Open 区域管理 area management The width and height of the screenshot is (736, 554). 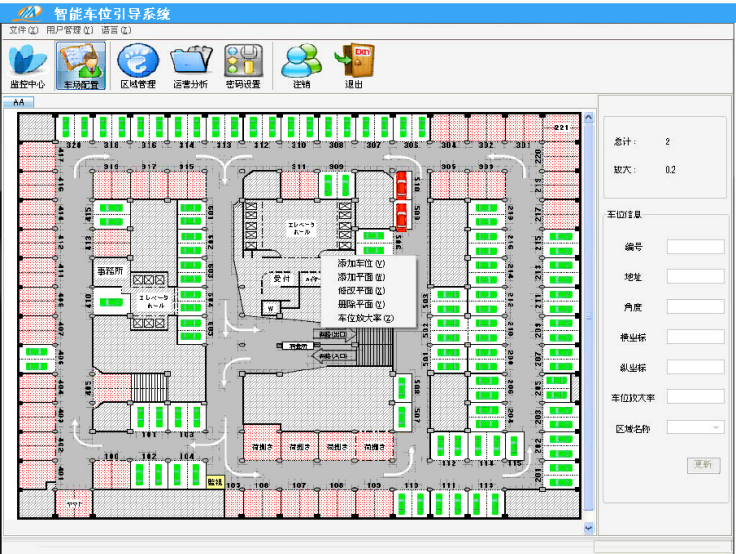[x=138, y=66]
